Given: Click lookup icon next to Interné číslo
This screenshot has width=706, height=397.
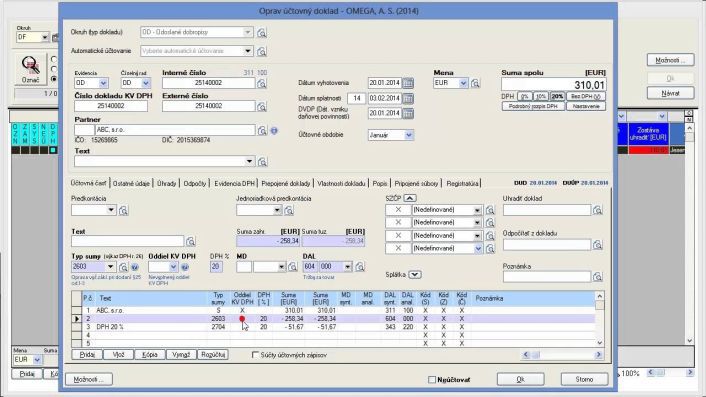Looking at the screenshot, I should [x=262, y=83].
